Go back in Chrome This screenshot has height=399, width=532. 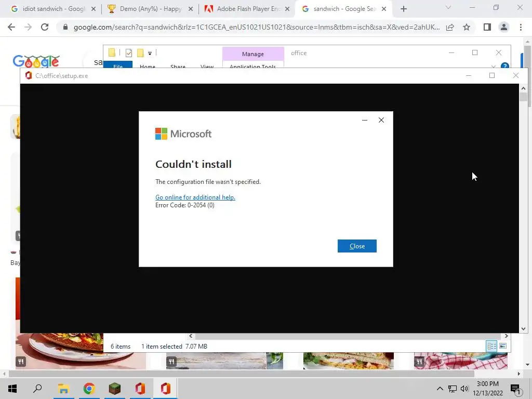coord(11,27)
